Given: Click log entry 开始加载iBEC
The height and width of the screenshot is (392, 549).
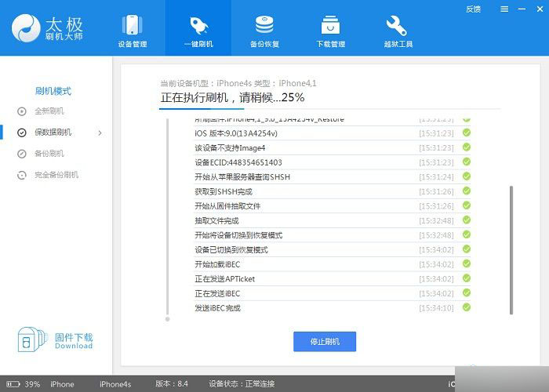Looking at the screenshot, I should (217, 265).
